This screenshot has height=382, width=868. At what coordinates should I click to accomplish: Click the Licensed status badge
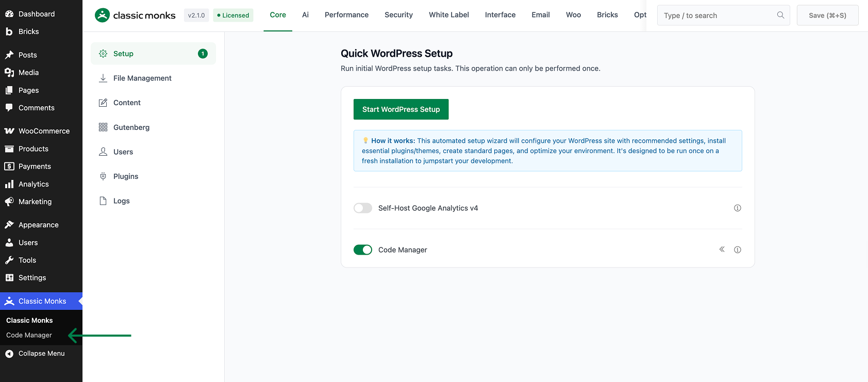point(233,15)
